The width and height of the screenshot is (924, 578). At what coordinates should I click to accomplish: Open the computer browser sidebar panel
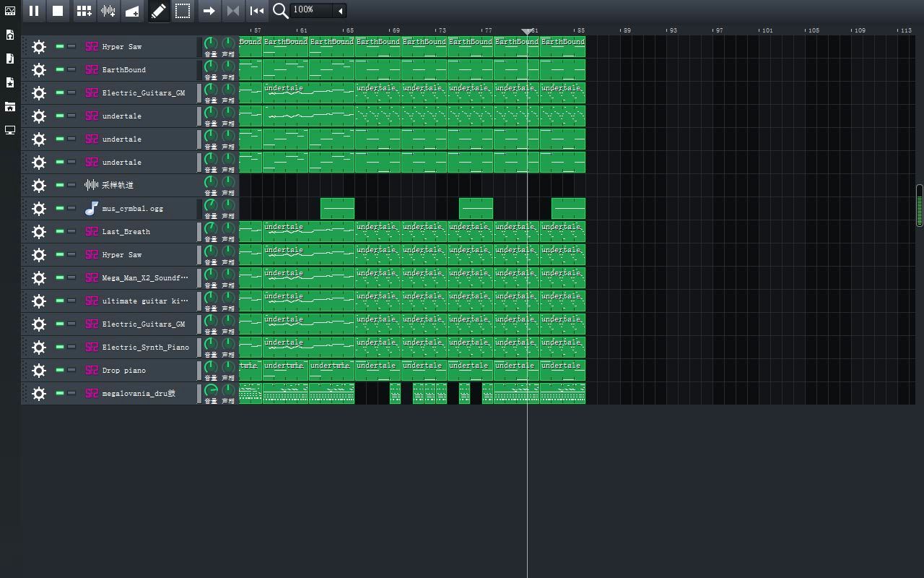10,130
